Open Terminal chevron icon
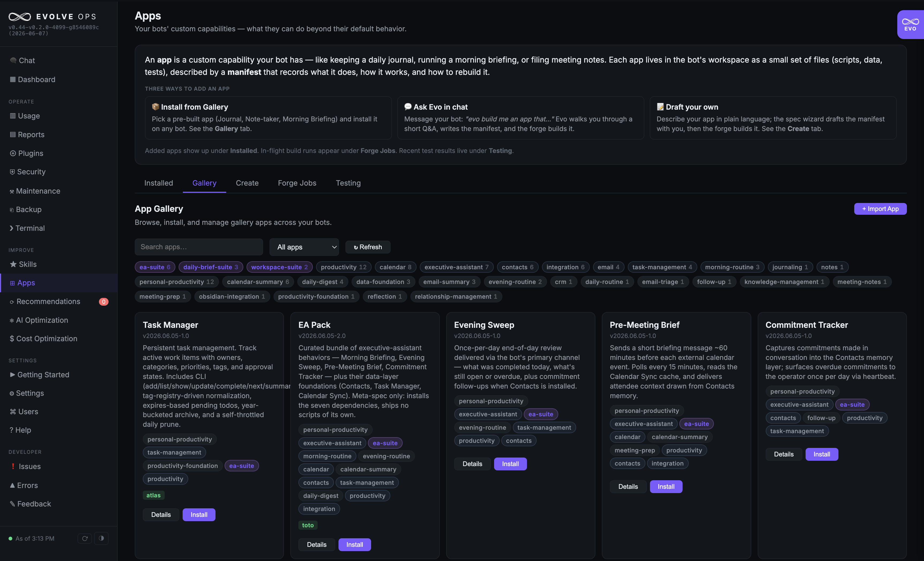 [x=11, y=228]
